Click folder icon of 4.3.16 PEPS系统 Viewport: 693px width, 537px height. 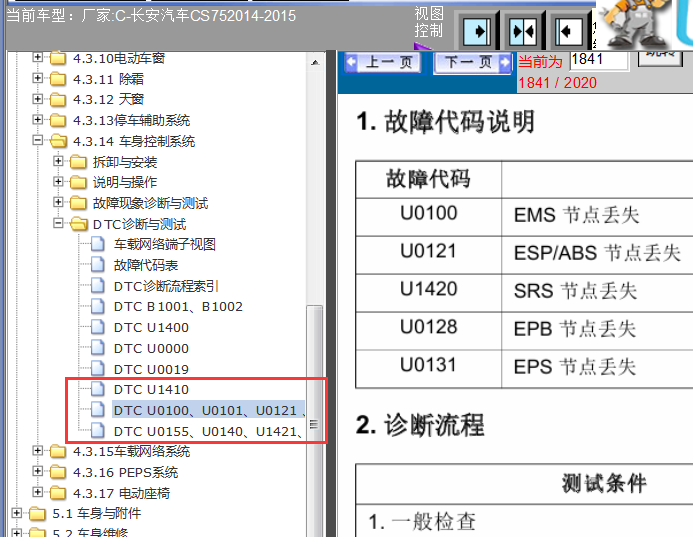58,472
